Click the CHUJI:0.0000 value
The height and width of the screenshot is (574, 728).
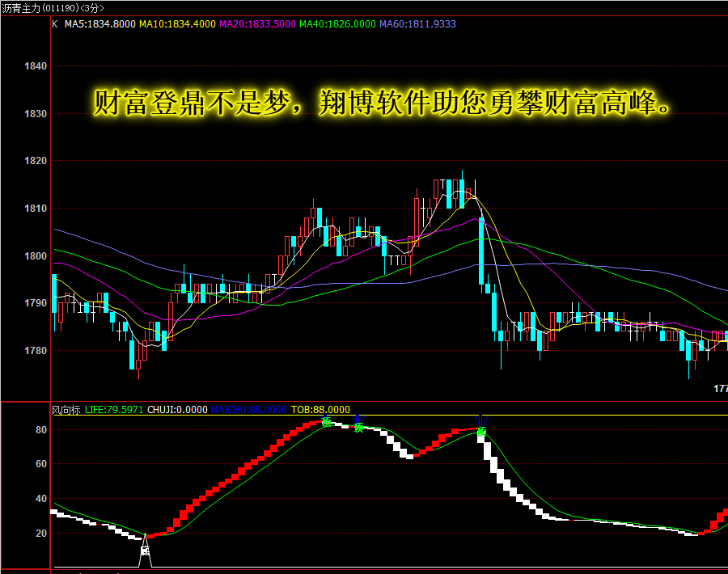(177, 410)
